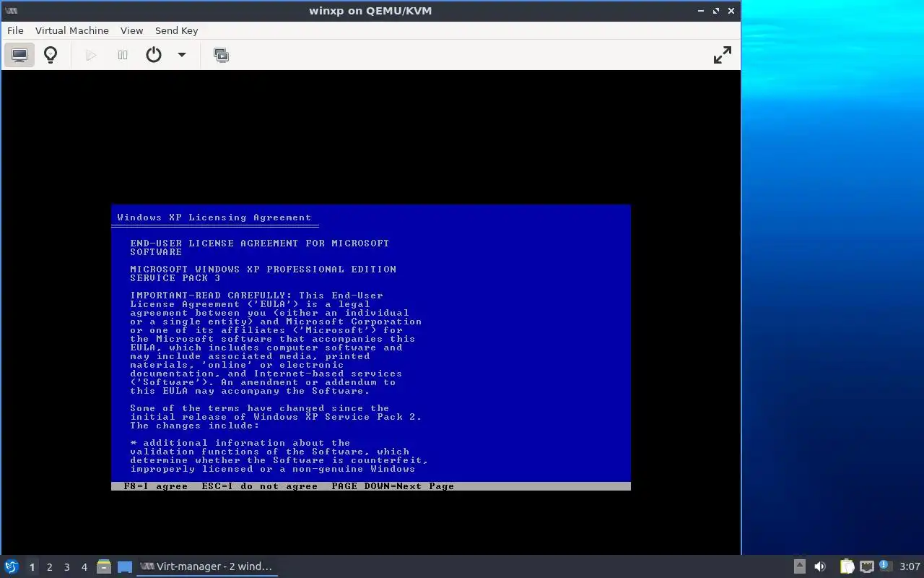Expand the shutdown options dropdown arrow
Screen dimensions: 924x578
click(x=182, y=55)
